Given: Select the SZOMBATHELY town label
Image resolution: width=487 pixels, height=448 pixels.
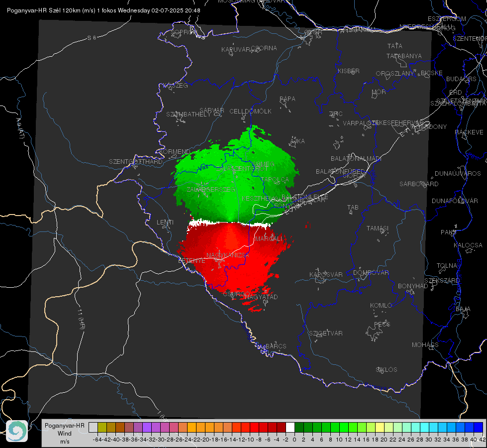Looking at the screenshot, I should [188, 114].
